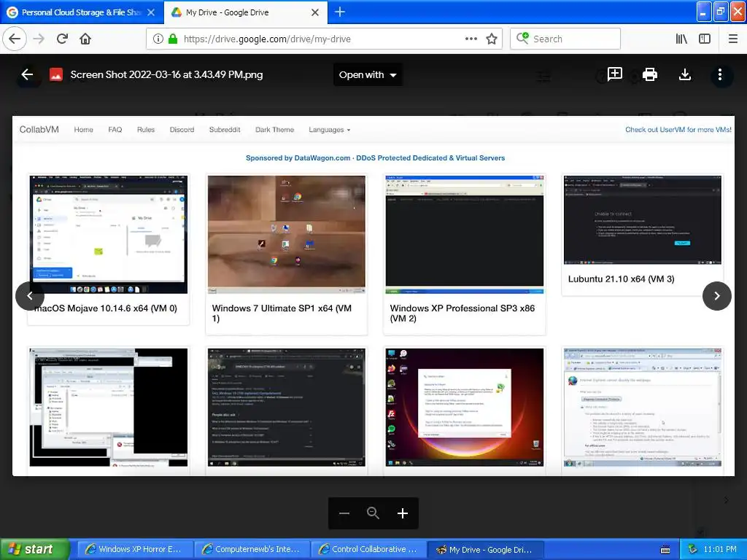
Task: Click the Windows XP Professional VM 2 thumbnail
Action: (465, 234)
